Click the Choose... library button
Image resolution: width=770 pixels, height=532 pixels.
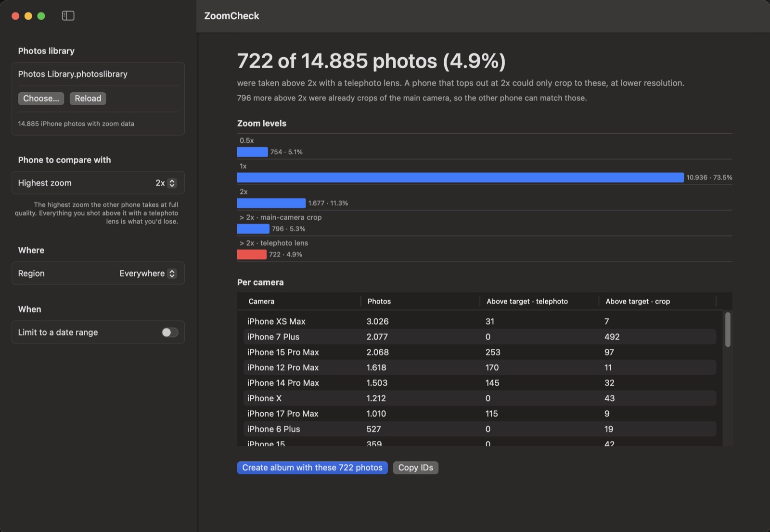point(41,99)
